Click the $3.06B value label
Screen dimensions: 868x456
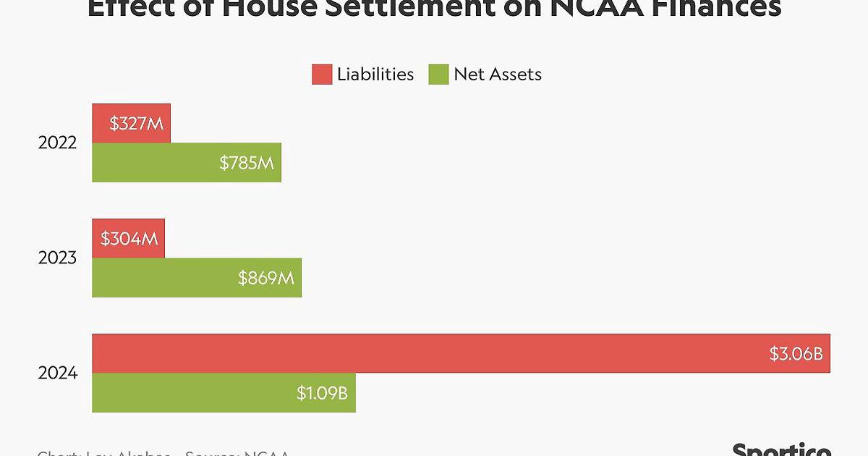[796, 354]
